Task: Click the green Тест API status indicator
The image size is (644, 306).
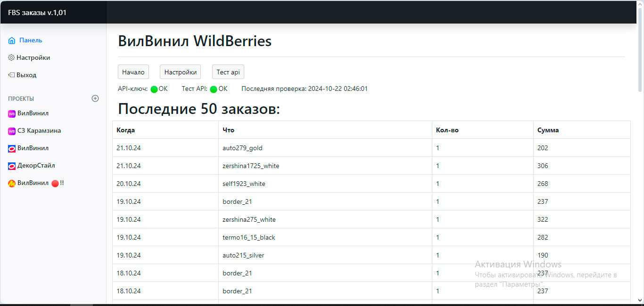Action: [214, 89]
